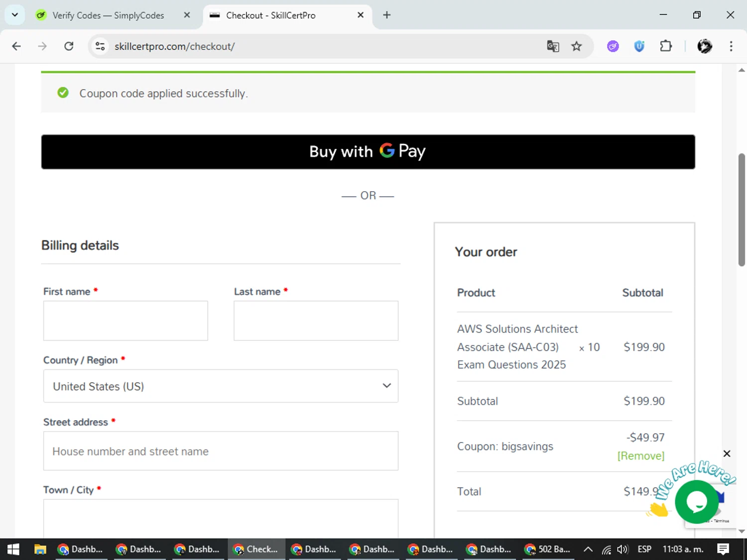747x560 pixels.
Task: Switch to the Check... Chrome taskbar window
Action: [256, 549]
